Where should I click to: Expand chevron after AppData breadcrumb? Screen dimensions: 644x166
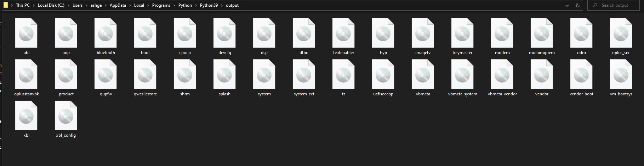(x=130, y=5)
